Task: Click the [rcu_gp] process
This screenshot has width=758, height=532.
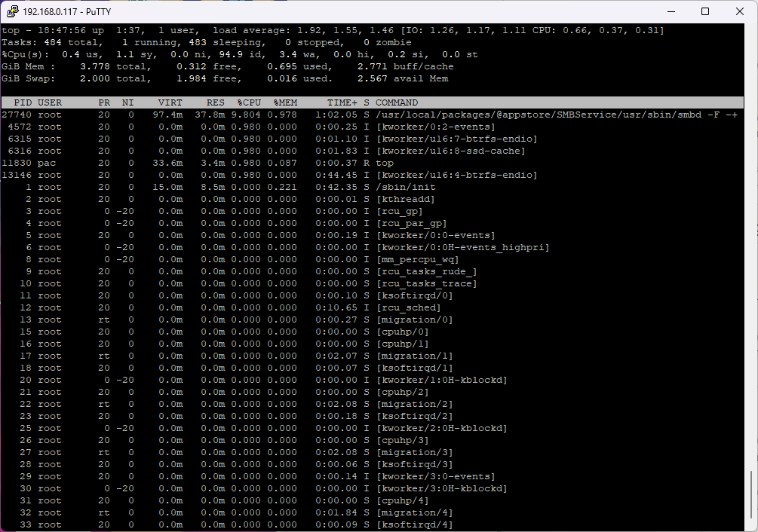Action: [399, 211]
